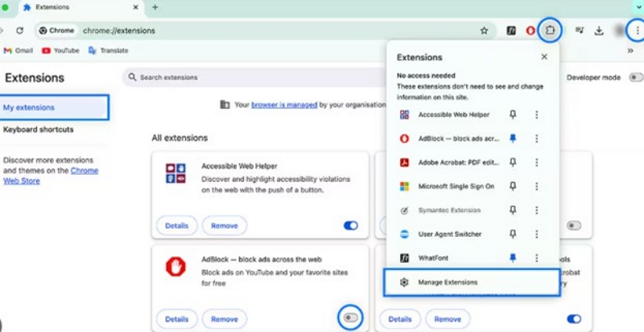
Task: Remove the Accessible Web Helper extension
Action: (225, 226)
